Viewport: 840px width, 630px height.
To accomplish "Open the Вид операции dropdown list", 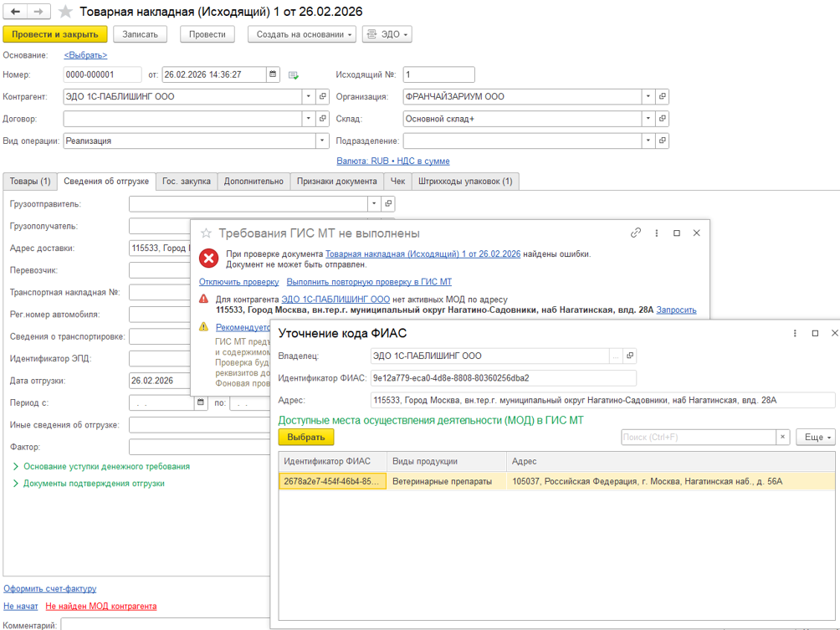I will click(x=322, y=141).
